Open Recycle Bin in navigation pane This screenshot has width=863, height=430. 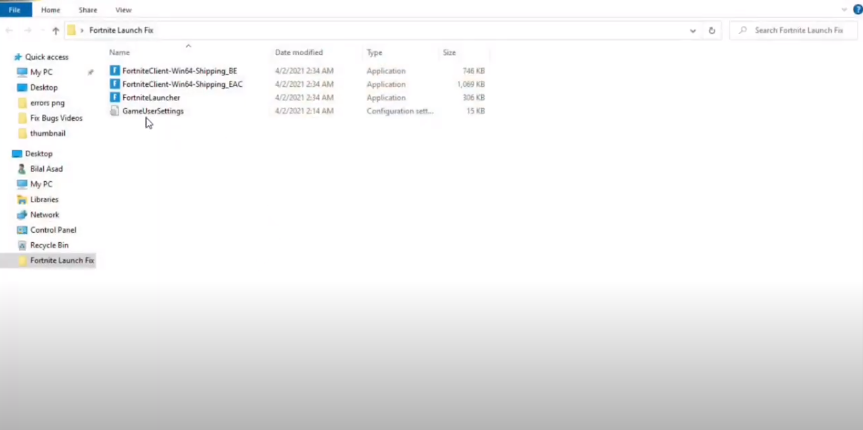pyautogui.click(x=49, y=245)
